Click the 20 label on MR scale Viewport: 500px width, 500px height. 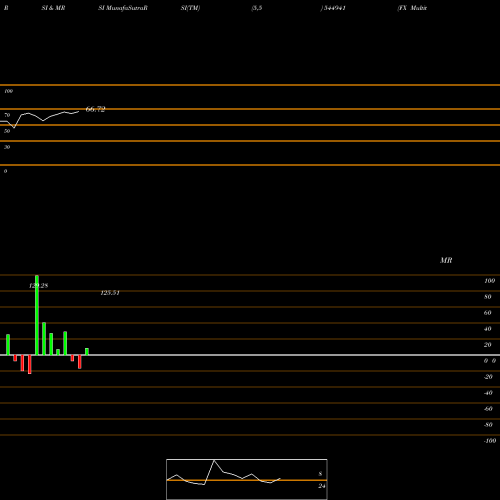(x=488, y=345)
